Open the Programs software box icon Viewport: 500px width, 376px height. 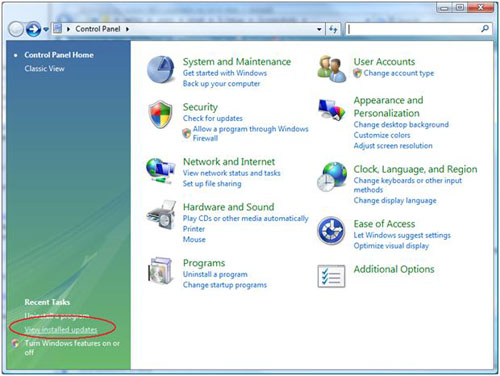160,270
